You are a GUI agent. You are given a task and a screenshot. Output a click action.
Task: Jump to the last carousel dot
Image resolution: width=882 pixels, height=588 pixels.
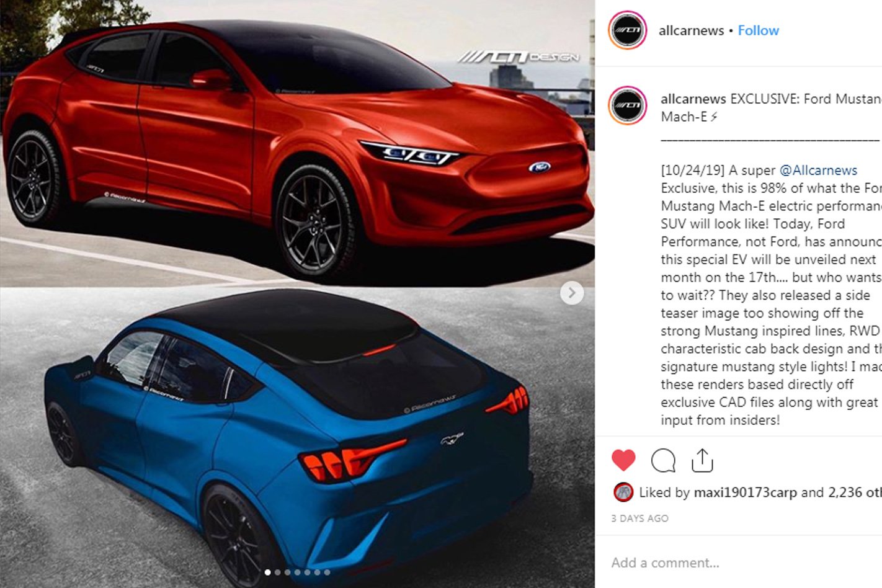(327, 572)
